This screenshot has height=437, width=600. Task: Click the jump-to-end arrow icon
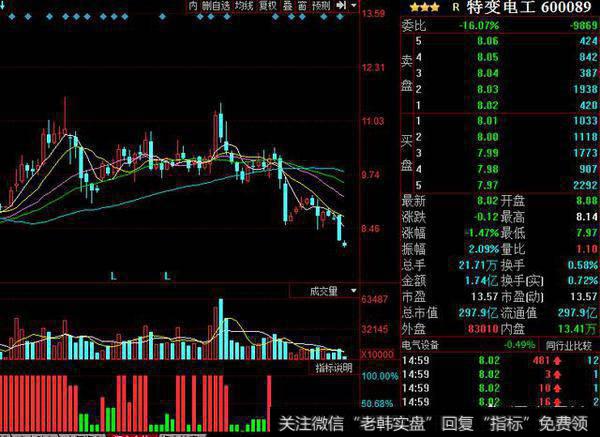pyautogui.click(x=341, y=5)
